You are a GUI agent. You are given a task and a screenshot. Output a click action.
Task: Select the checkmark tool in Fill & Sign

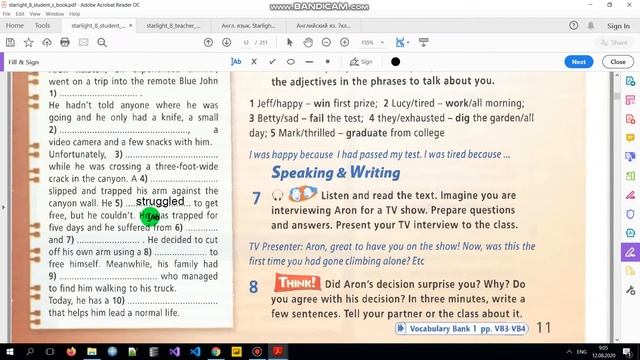click(x=272, y=62)
